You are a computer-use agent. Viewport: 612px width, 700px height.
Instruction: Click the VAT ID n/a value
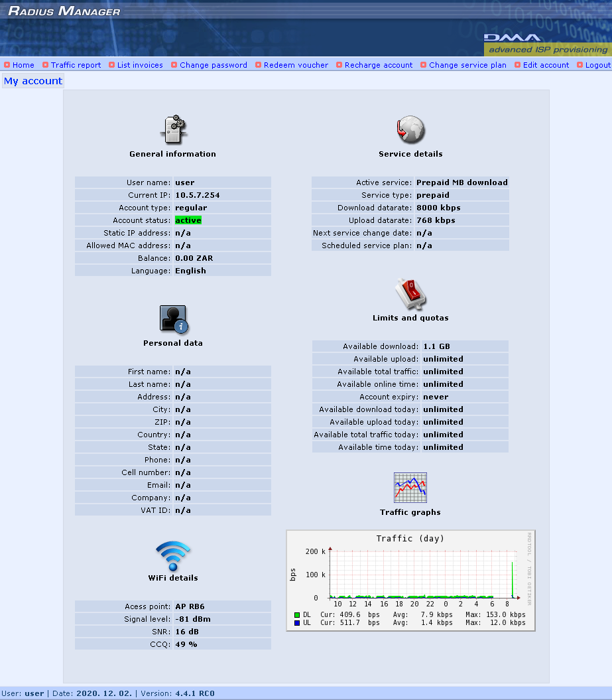tap(183, 510)
